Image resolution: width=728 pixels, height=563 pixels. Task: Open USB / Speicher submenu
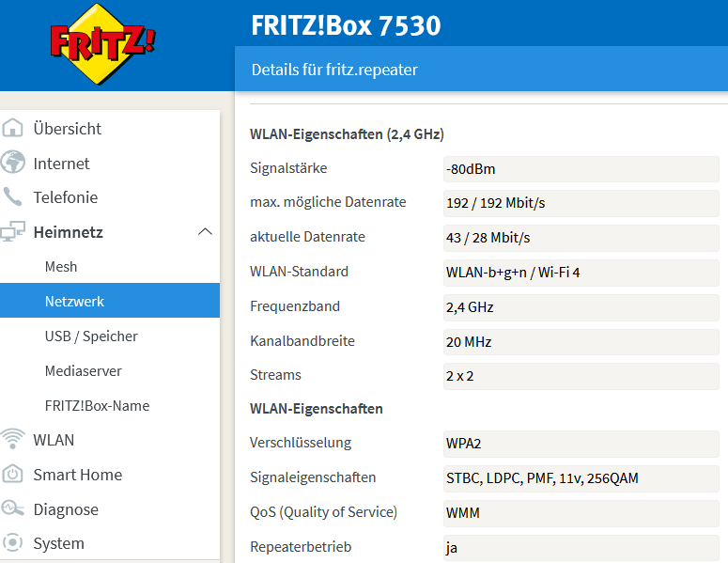pos(91,336)
